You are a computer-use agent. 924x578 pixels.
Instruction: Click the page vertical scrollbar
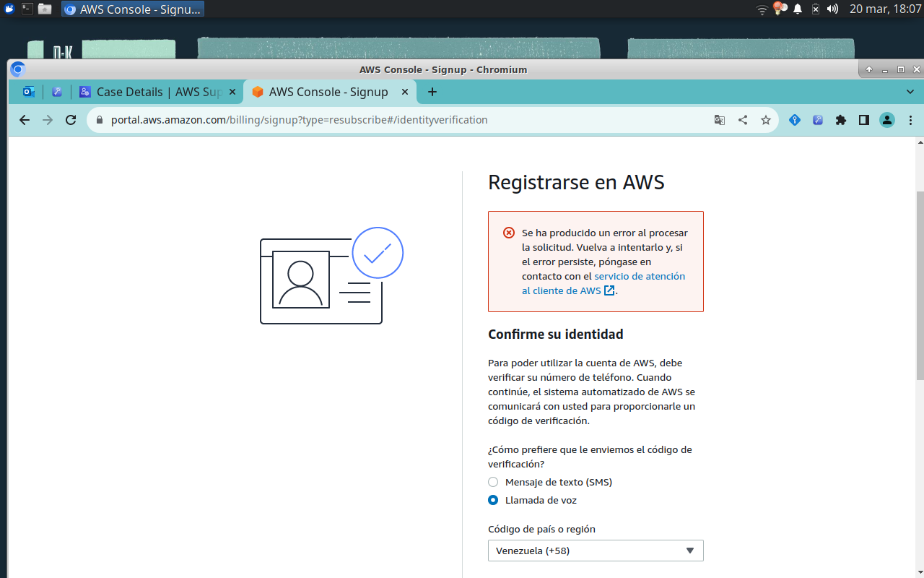click(x=920, y=285)
